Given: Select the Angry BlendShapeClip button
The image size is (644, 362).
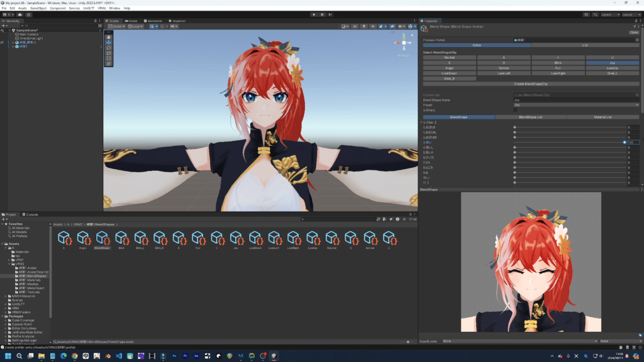Looking at the screenshot, I should click(x=449, y=68).
